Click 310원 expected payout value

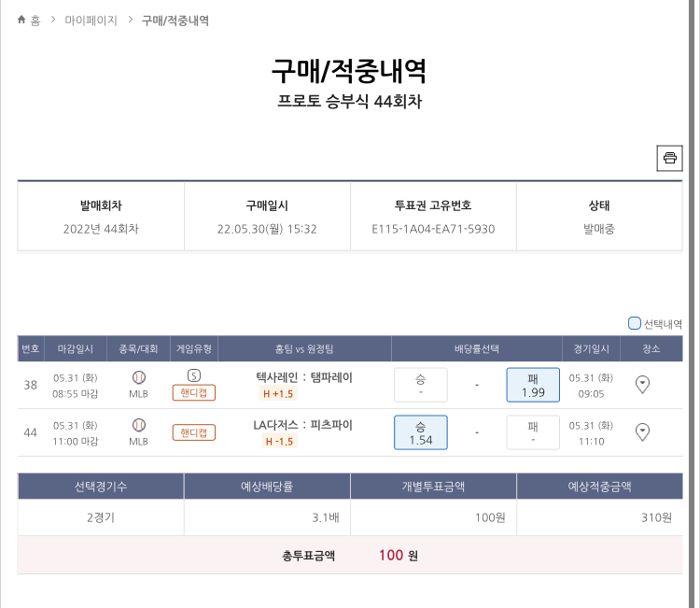pyautogui.click(x=657, y=517)
